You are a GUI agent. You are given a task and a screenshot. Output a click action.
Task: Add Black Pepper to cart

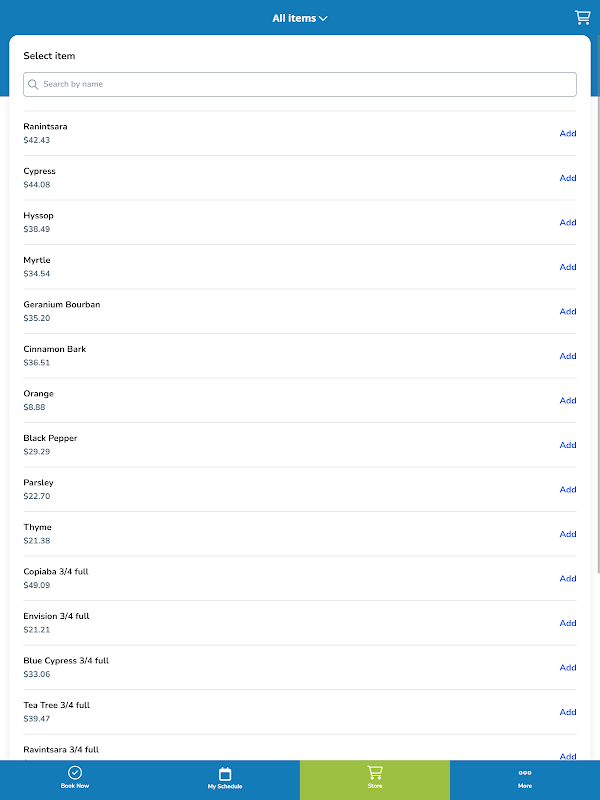click(x=568, y=445)
